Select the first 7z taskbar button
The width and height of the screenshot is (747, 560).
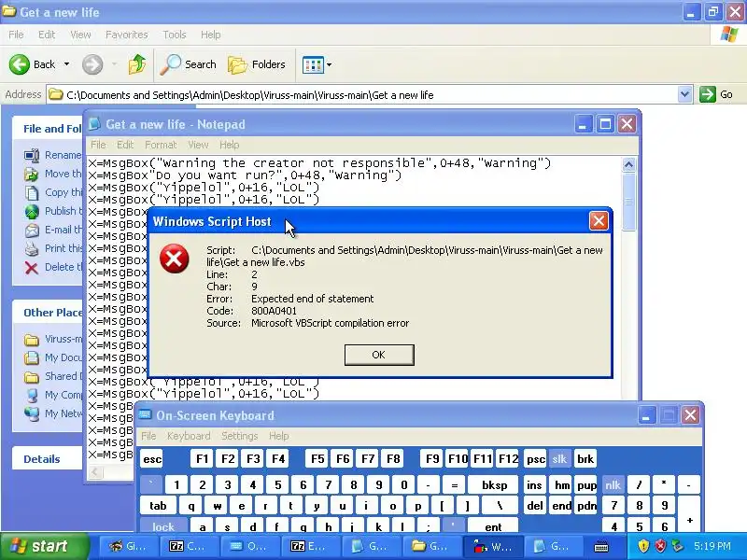point(190,546)
